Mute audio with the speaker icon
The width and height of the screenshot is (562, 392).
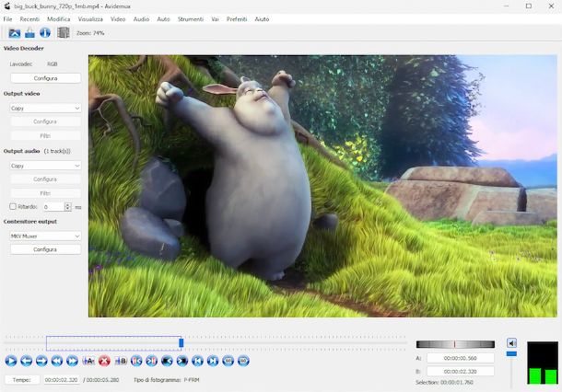tap(512, 343)
